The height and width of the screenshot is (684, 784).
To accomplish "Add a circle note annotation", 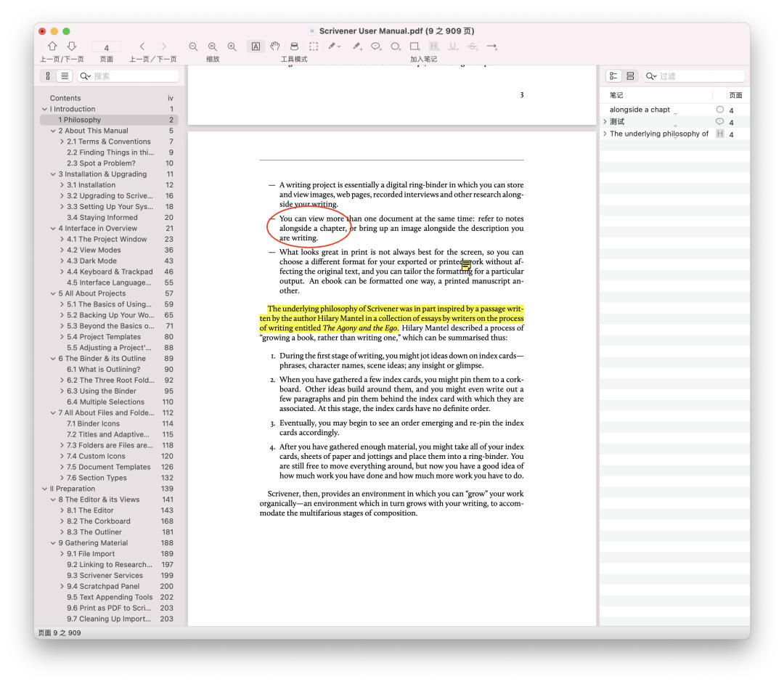I will [x=396, y=46].
